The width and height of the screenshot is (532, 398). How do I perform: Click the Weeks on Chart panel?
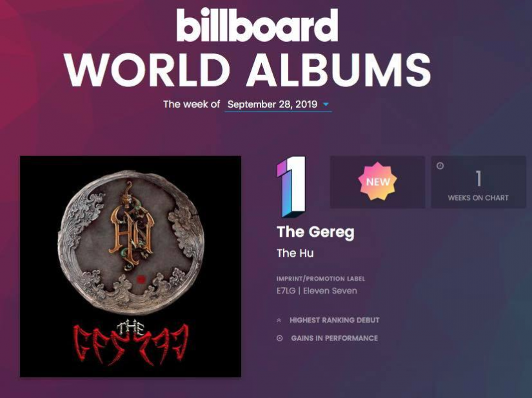(478, 182)
